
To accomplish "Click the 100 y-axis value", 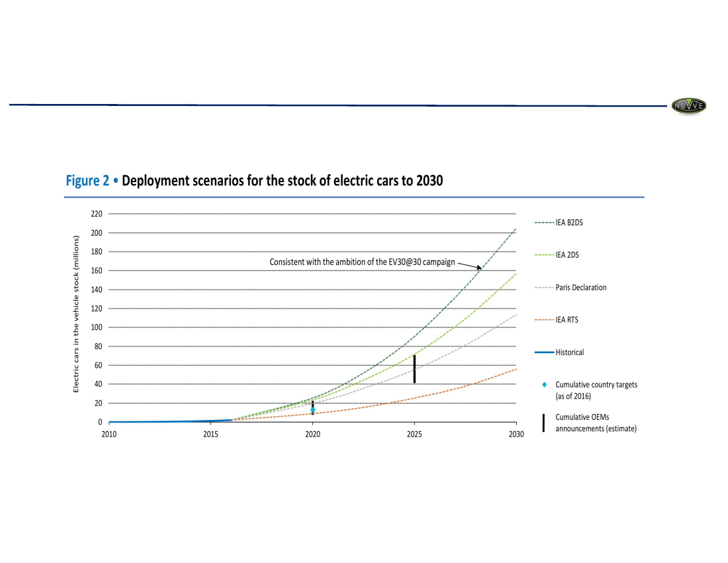I will point(97,327).
